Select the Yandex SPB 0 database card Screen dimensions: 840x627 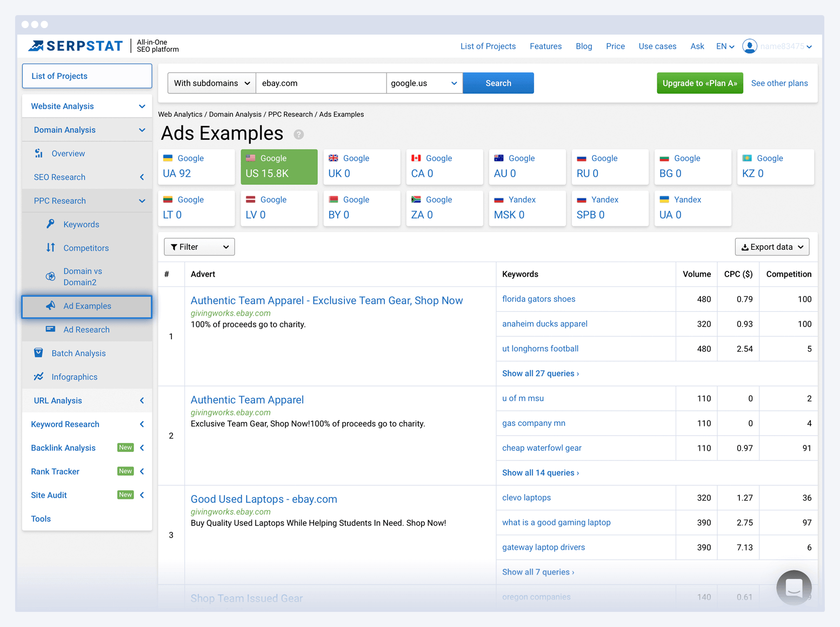(610, 208)
